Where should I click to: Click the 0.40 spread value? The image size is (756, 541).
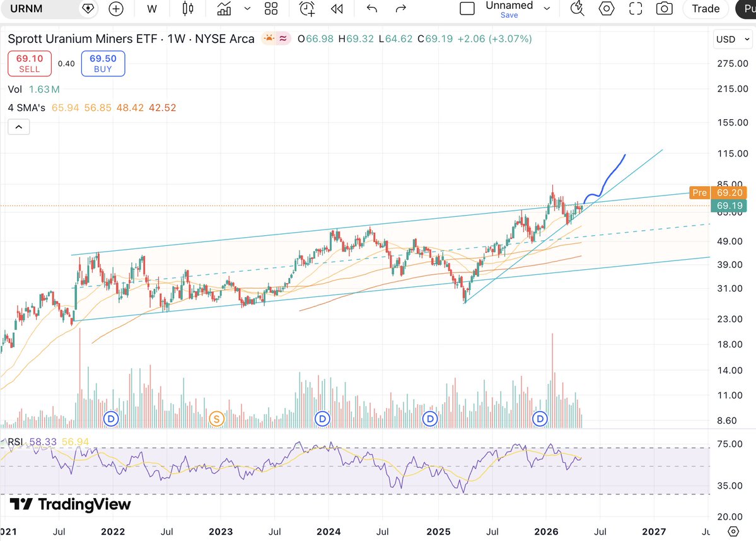67,64
